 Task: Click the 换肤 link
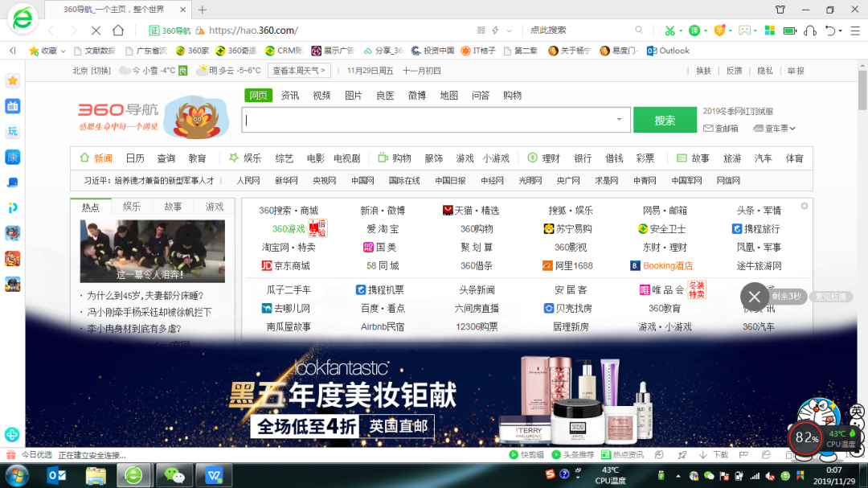click(x=703, y=71)
